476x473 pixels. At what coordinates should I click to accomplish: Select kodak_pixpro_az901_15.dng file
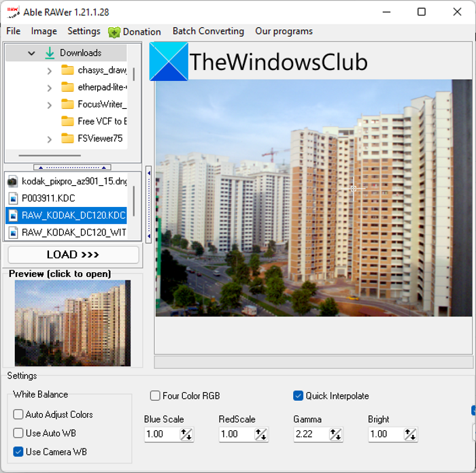pyautogui.click(x=67, y=181)
